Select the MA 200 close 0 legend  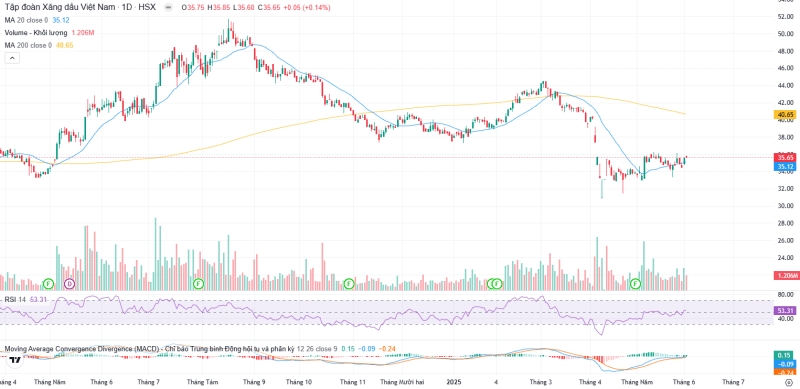coord(28,45)
